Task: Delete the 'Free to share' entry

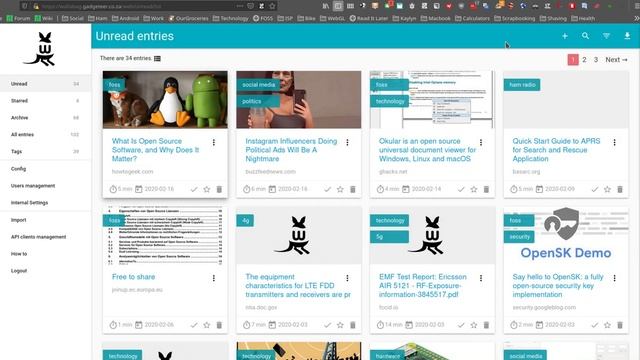Action: pyautogui.click(x=219, y=325)
